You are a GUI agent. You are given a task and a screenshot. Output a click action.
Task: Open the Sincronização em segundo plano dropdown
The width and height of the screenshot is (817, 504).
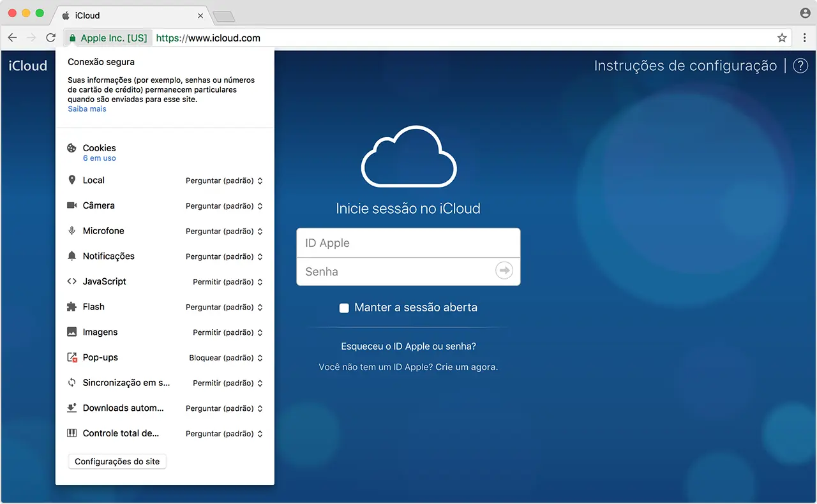click(228, 383)
